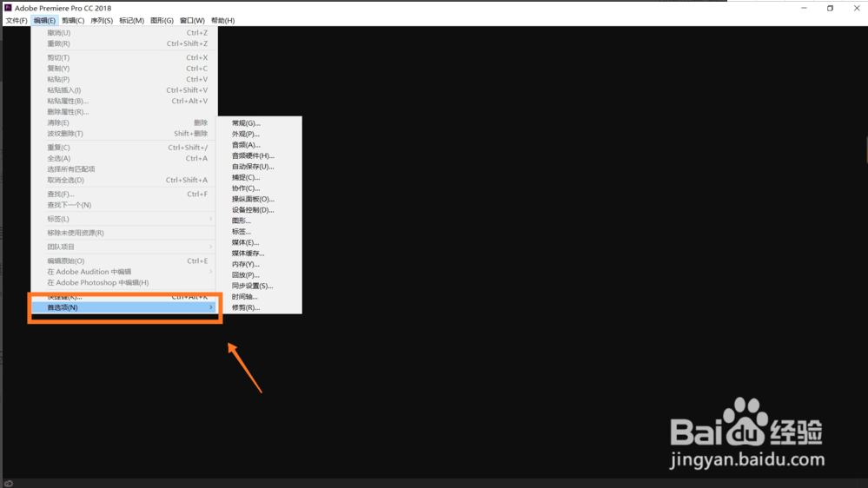Image resolution: width=868 pixels, height=488 pixels.
Task: Open the 标记(M) menu
Action: (x=132, y=21)
